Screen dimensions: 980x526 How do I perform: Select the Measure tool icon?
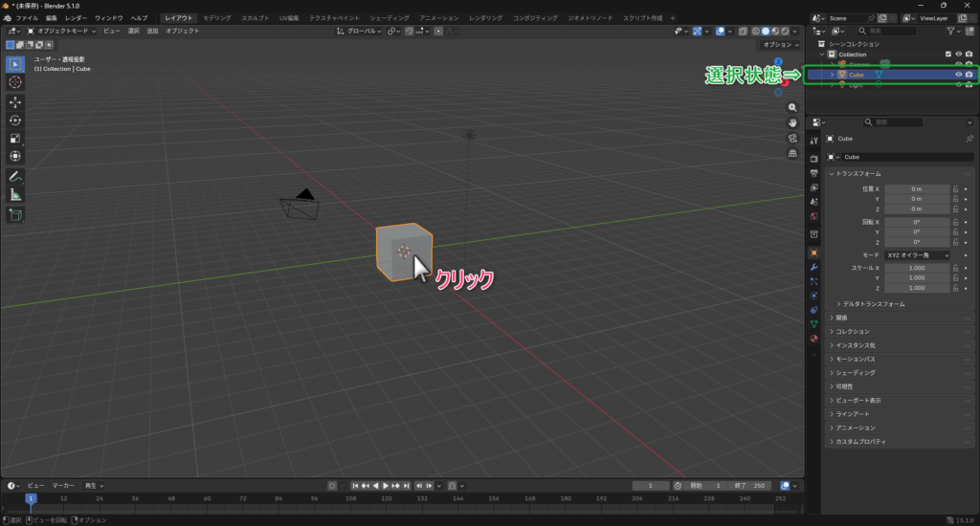[15, 194]
